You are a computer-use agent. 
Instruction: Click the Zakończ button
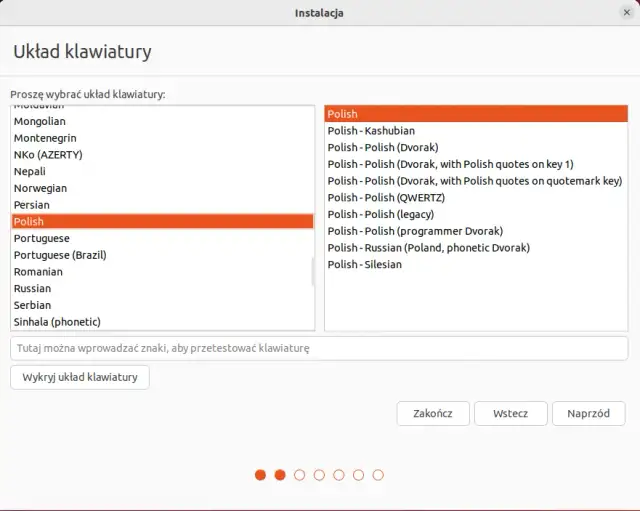pyautogui.click(x=433, y=413)
